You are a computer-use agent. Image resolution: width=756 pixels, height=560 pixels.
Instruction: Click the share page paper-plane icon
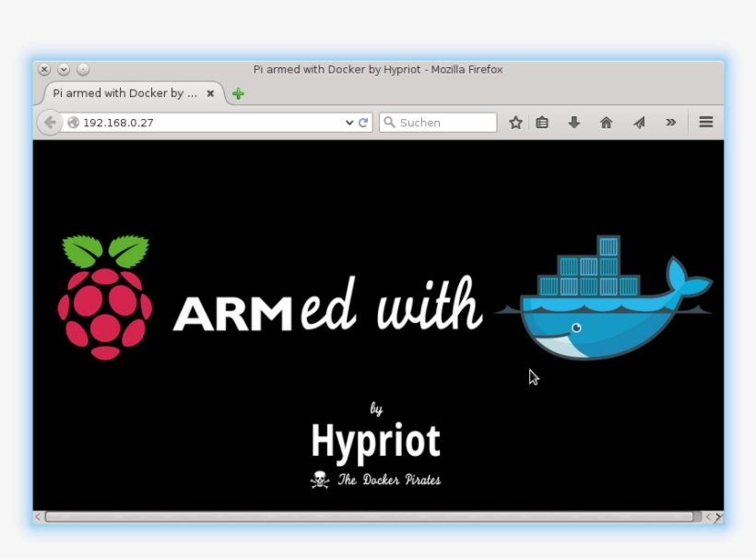pos(638,122)
